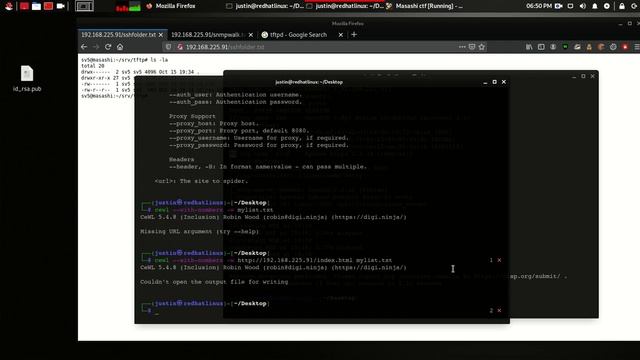The image size is (640, 360).
Task: Click the log out icon at panel end
Action: click(634, 6)
